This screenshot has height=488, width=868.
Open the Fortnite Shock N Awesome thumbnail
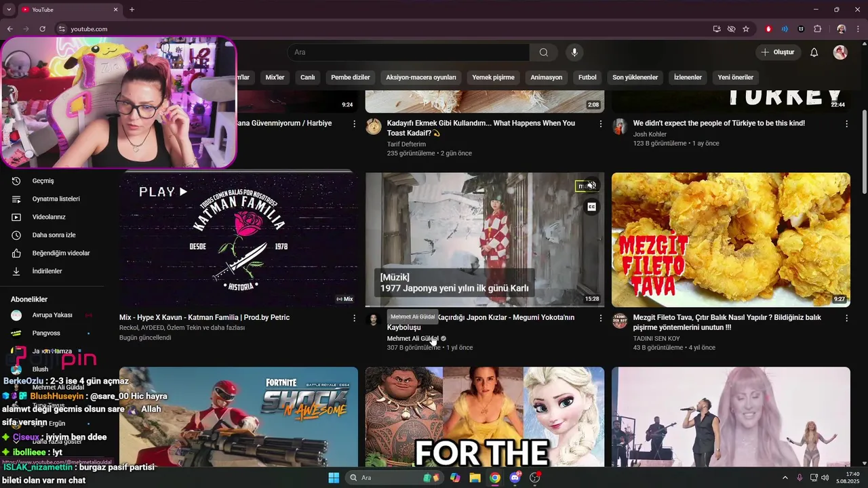239,417
